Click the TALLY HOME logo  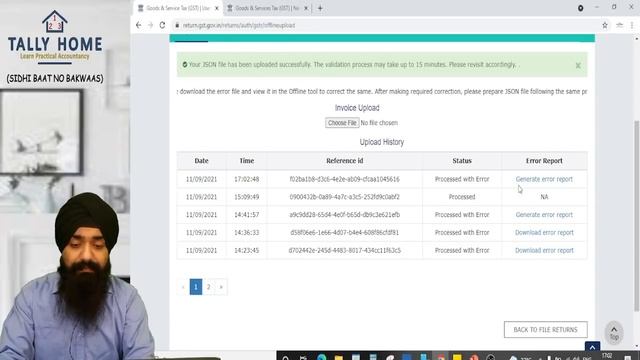pyautogui.click(x=55, y=37)
